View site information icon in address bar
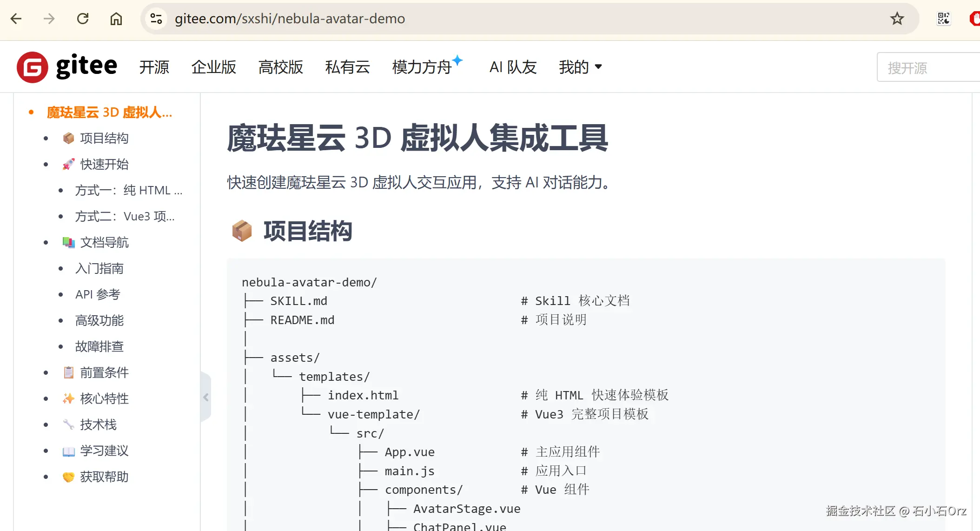This screenshot has width=980, height=531. point(156,19)
